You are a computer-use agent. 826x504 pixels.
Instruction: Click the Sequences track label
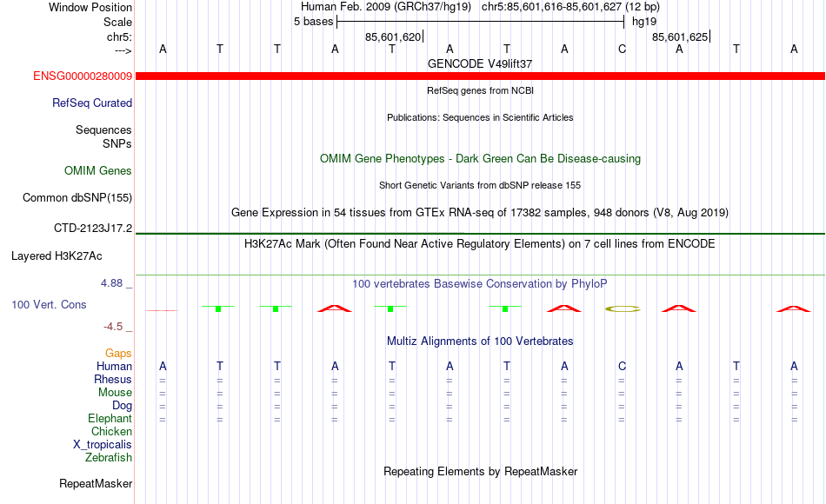tap(103, 129)
